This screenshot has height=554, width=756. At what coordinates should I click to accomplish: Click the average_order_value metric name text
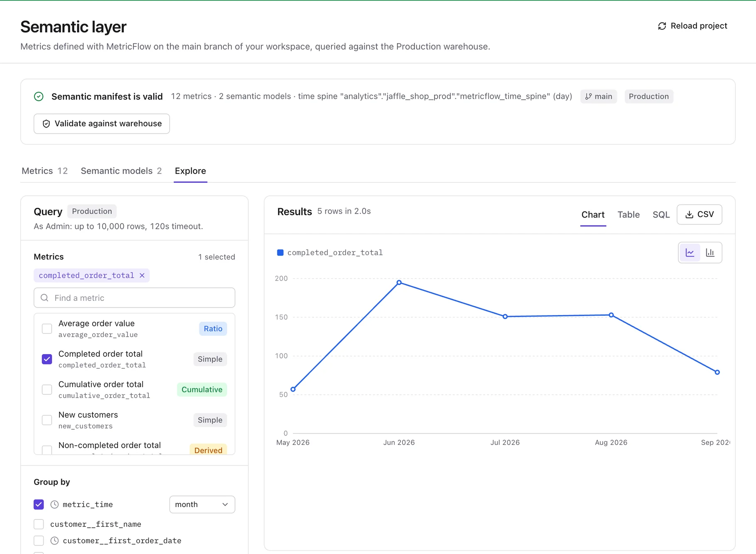point(98,335)
